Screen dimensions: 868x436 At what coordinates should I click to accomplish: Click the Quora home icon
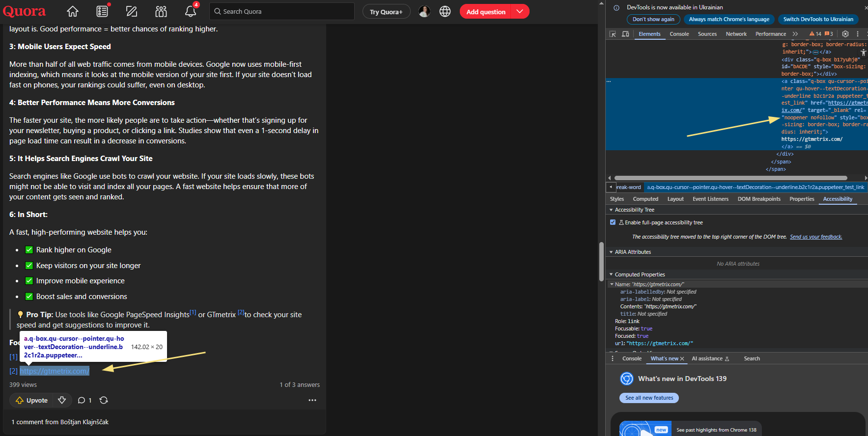pos(73,11)
